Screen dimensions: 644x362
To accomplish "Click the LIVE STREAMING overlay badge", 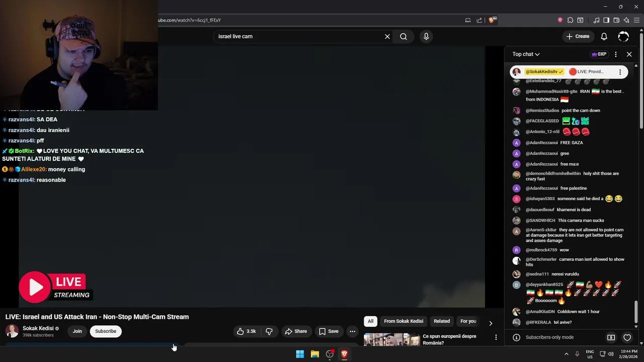I will (x=55, y=288).
